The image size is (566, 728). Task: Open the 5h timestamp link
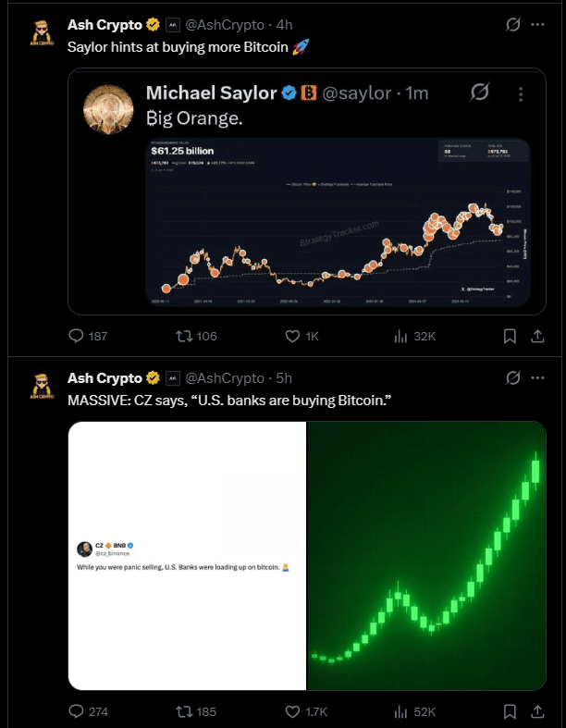pos(284,378)
